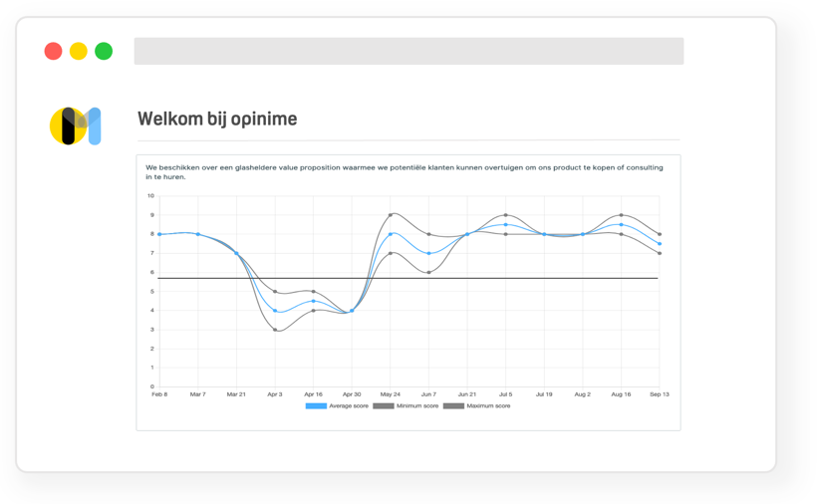The height and width of the screenshot is (504, 817).
Task: Click the 'Welkom bij opinime' heading
Action: click(x=217, y=120)
